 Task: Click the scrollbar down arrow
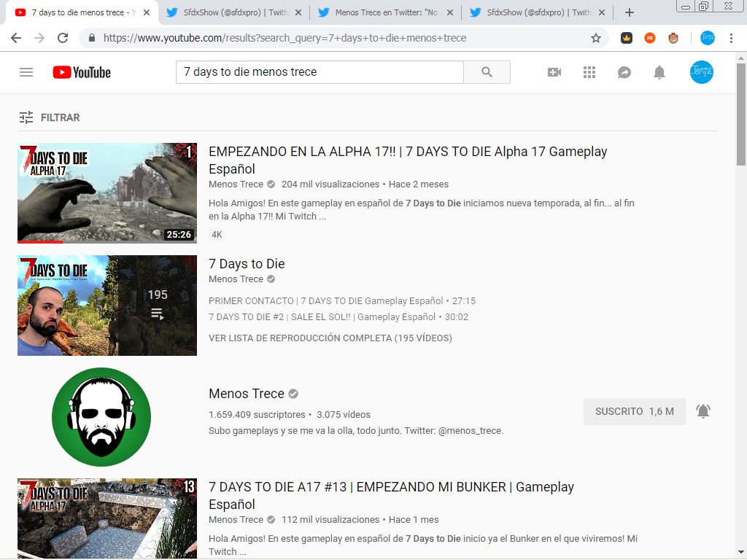coord(741,553)
